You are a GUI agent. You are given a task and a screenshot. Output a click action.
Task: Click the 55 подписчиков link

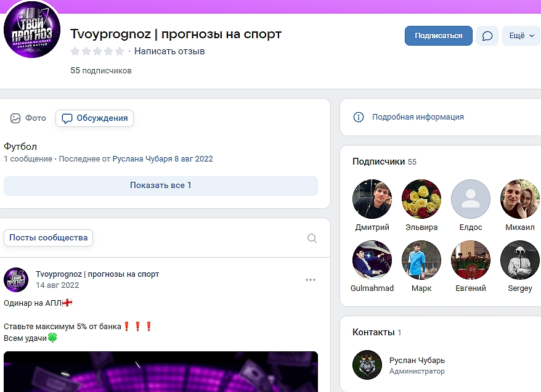pos(102,70)
